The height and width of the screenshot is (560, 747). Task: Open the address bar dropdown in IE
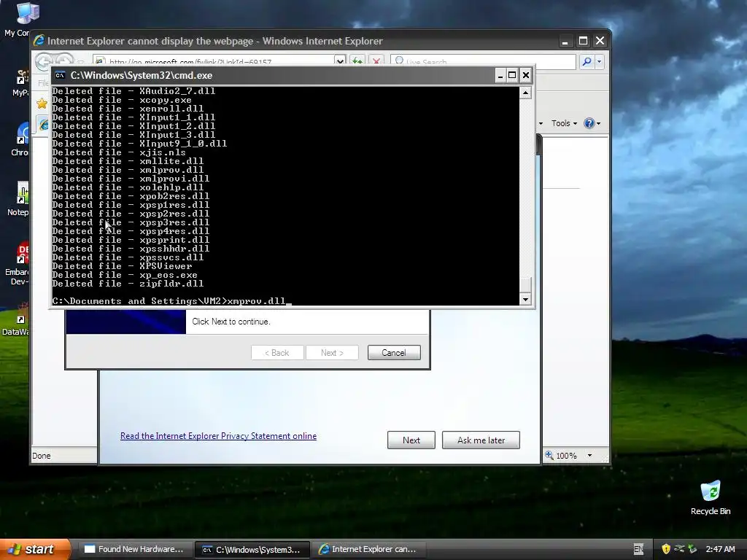point(340,61)
